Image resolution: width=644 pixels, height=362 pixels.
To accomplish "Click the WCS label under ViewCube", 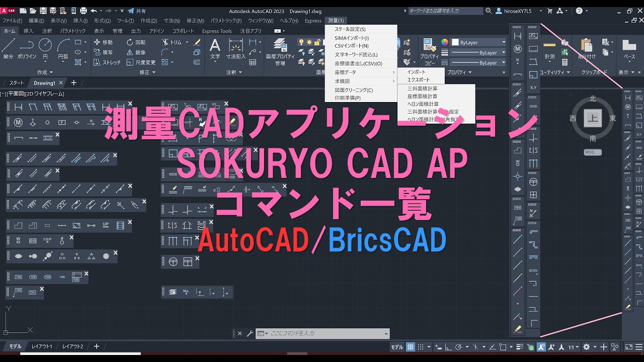I will pos(592,152).
